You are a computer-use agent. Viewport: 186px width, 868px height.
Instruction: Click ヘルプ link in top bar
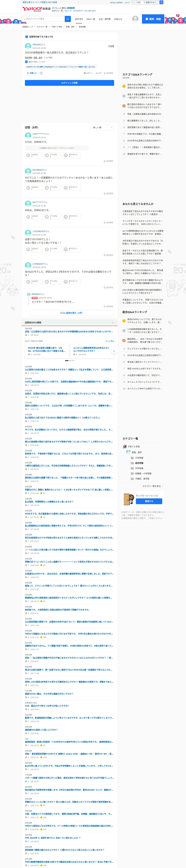click(x=127, y=2)
